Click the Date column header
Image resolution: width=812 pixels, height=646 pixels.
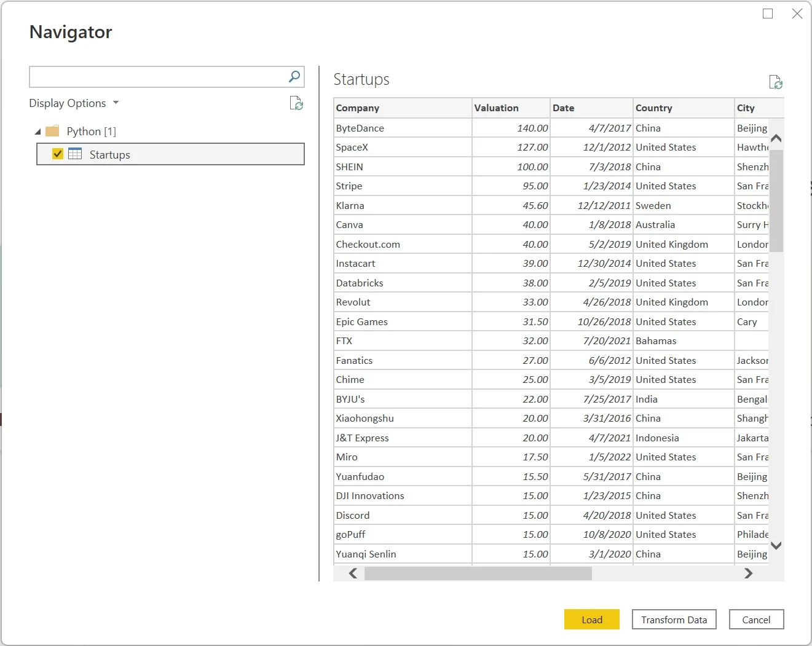coord(591,108)
